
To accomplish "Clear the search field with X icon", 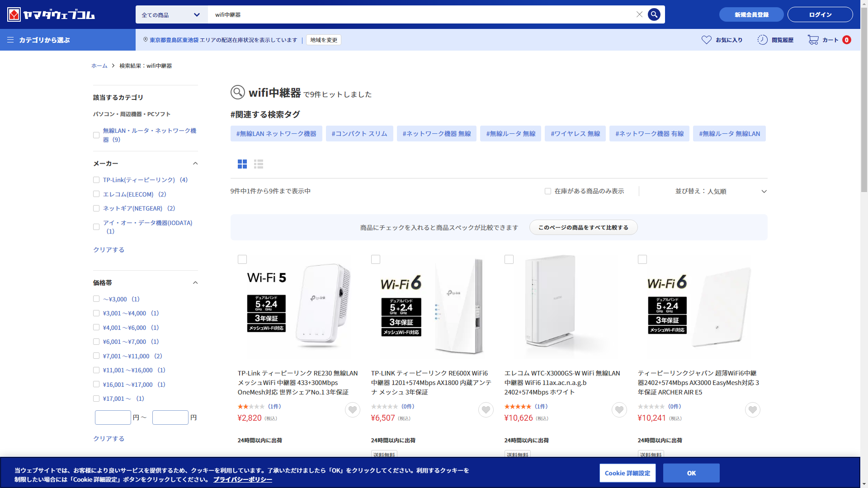I will click(x=639, y=14).
